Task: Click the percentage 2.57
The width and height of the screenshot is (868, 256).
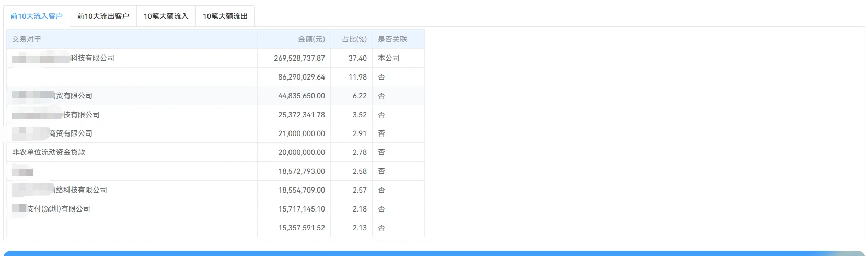Action: [360, 190]
